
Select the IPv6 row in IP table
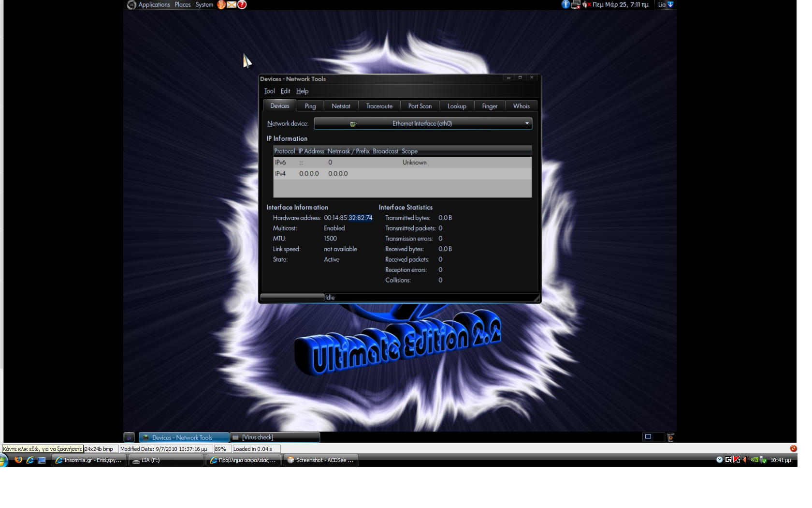coord(402,163)
